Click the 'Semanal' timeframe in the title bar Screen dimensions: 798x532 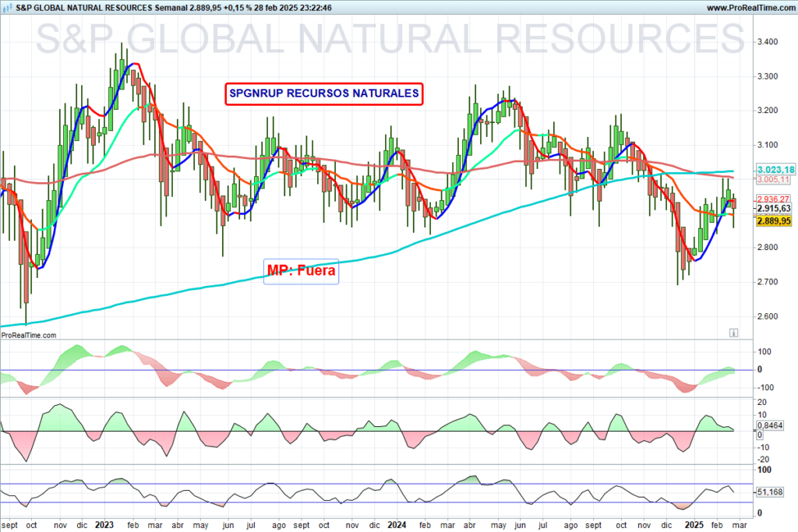(171, 8)
